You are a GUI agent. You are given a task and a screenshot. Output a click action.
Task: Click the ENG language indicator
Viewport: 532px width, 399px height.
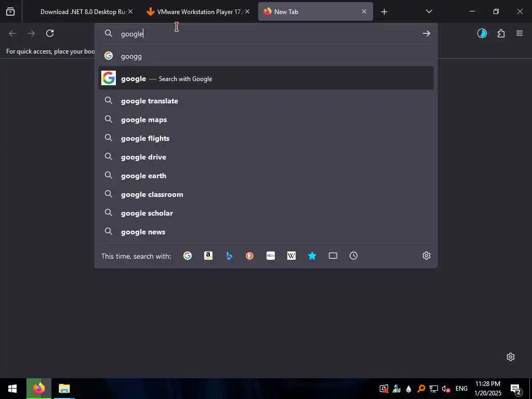click(461, 389)
